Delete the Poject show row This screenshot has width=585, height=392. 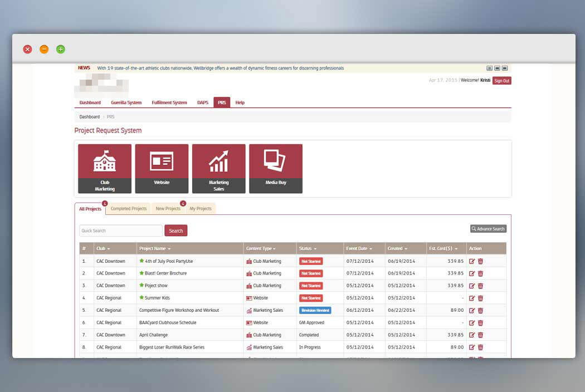pyautogui.click(x=480, y=286)
